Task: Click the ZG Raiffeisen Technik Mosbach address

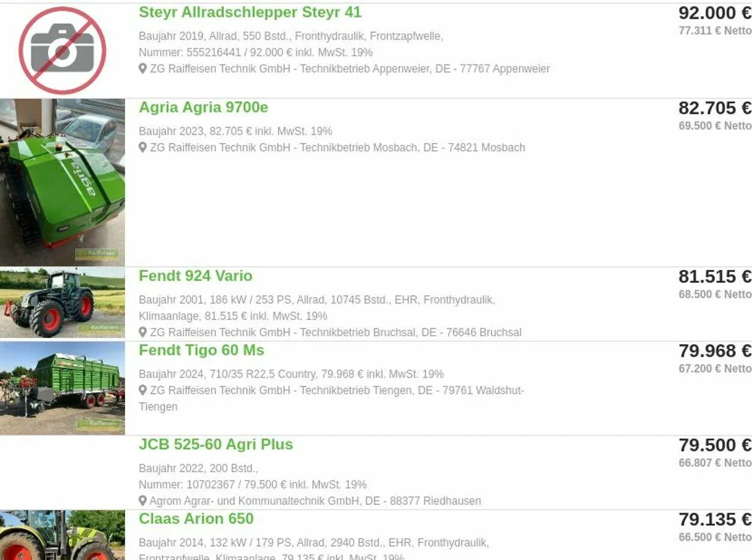Action: coord(337,147)
